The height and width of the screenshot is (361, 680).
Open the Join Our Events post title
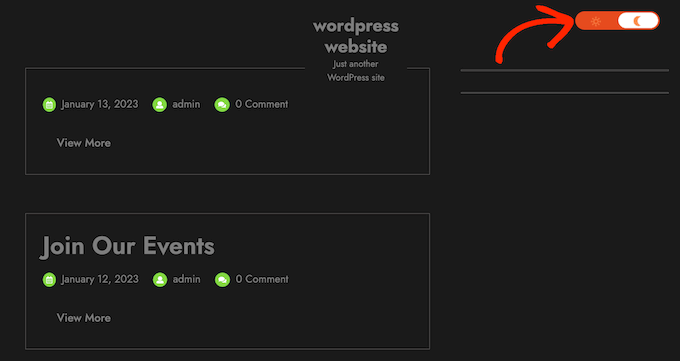coord(128,246)
